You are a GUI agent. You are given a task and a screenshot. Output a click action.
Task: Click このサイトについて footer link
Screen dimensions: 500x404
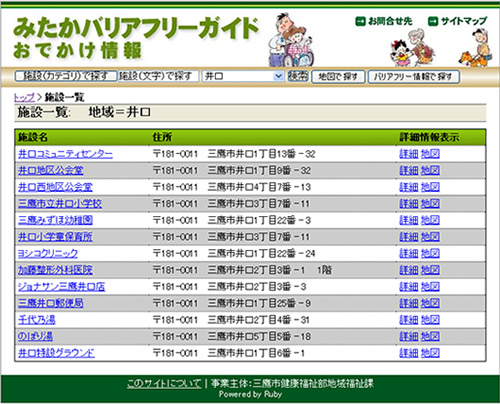164,384
